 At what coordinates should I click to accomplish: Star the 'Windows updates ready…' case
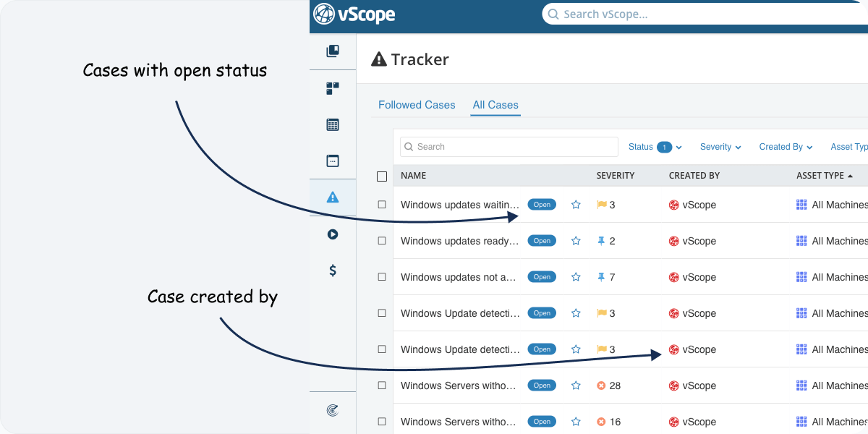tap(576, 241)
